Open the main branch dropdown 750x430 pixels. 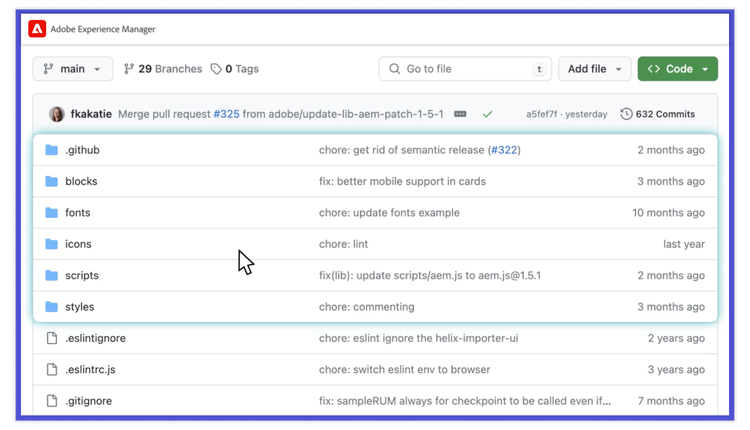[x=73, y=69]
